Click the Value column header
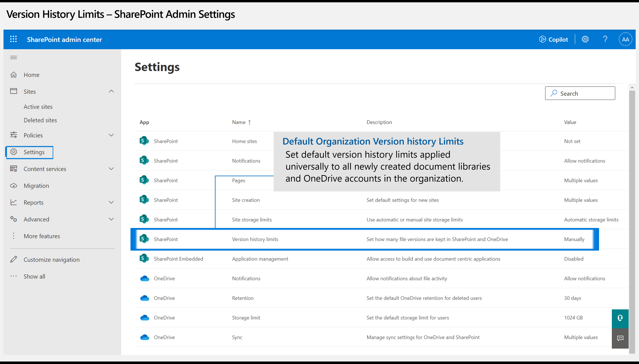 (x=570, y=122)
